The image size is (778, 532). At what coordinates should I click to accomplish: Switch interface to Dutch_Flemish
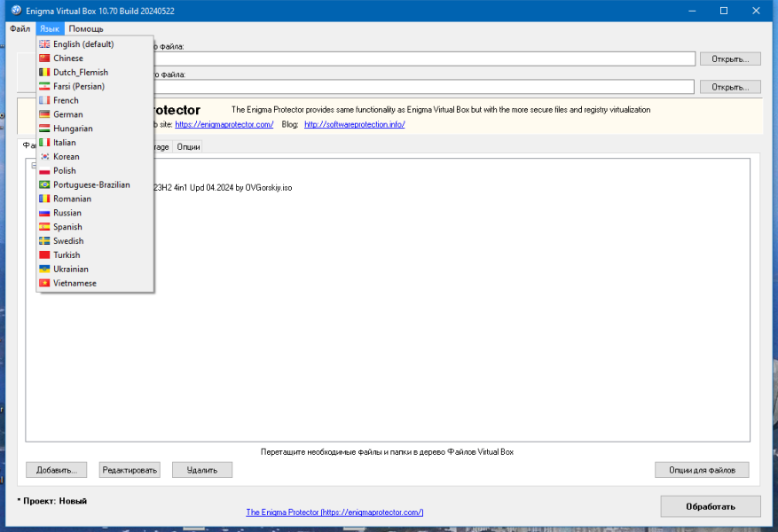click(95, 73)
